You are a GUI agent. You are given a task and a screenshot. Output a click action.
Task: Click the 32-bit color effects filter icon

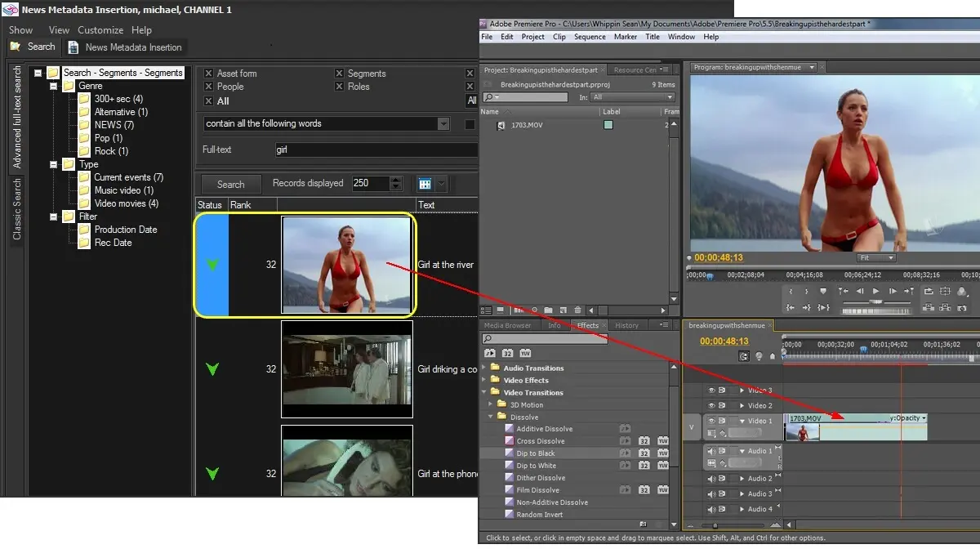[x=507, y=353]
